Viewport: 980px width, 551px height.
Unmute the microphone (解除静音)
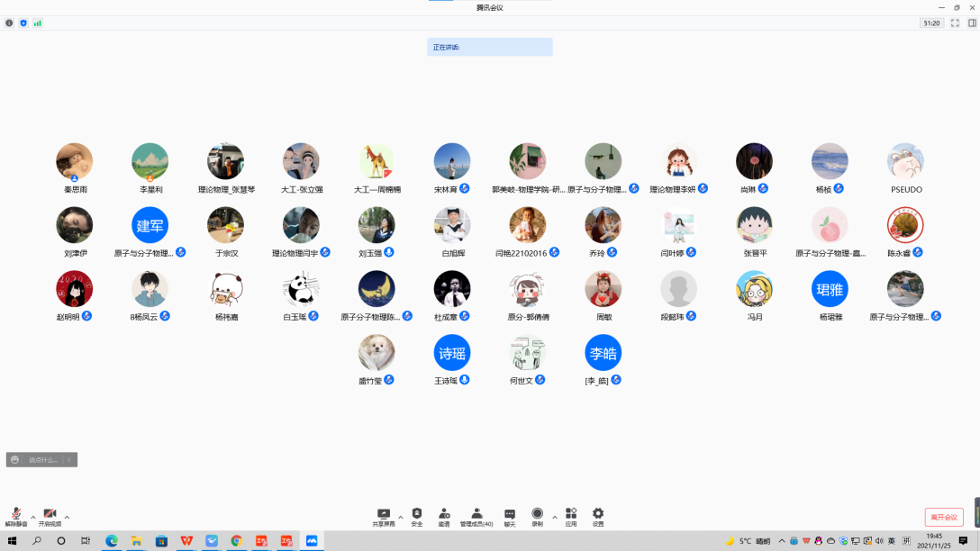pos(16,515)
